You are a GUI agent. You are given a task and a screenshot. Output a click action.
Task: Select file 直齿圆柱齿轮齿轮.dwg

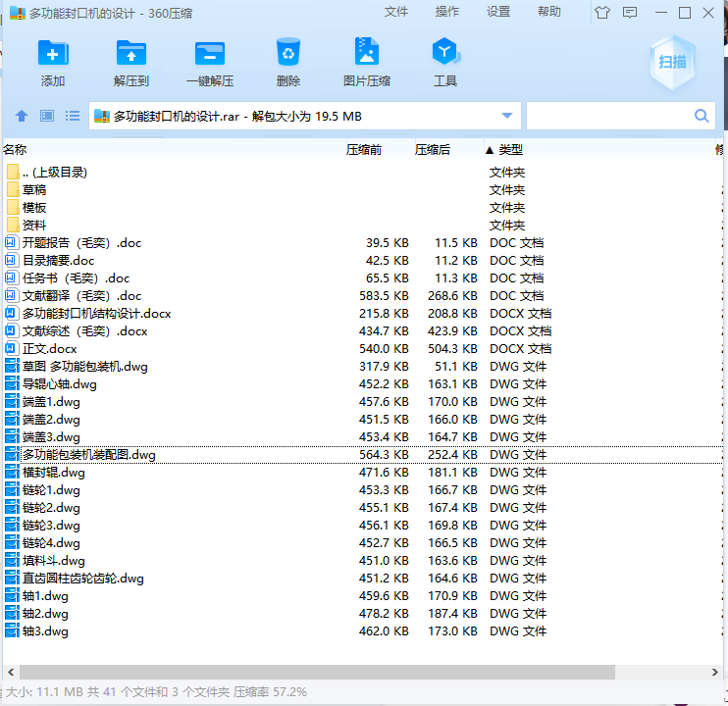[363, 578]
